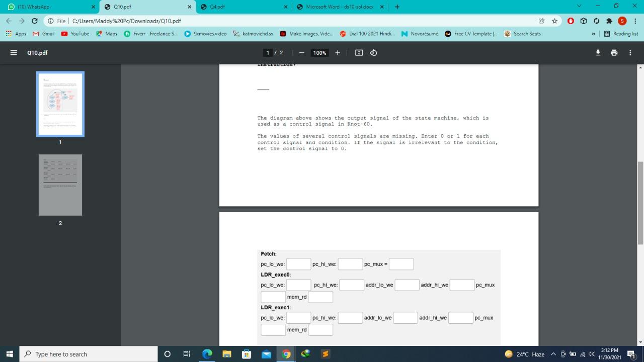The image size is (644, 362).
Task: Click the LDR_exec0 mem_rd input box
Action: click(x=320, y=297)
